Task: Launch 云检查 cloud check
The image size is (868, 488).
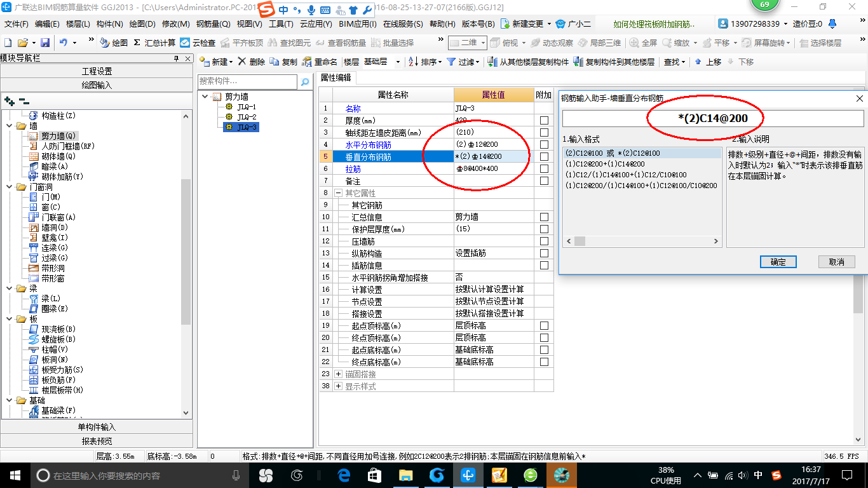Action: click(x=198, y=43)
